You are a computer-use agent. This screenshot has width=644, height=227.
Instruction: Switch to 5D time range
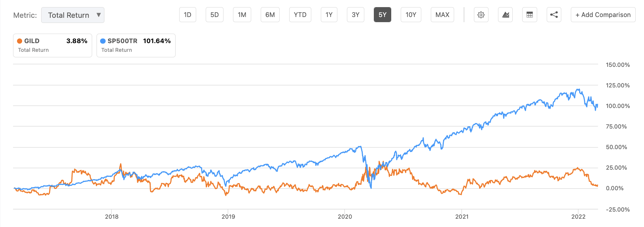(214, 15)
